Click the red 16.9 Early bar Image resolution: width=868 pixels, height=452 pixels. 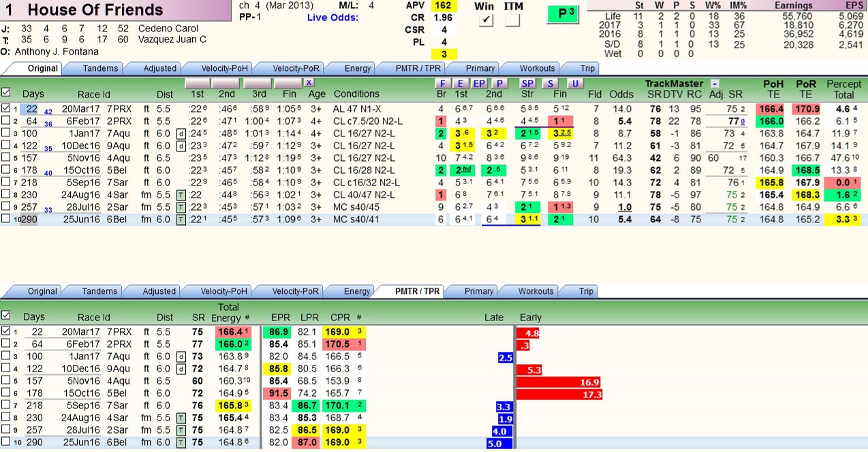pyautogui.click(x=559, y=382)
